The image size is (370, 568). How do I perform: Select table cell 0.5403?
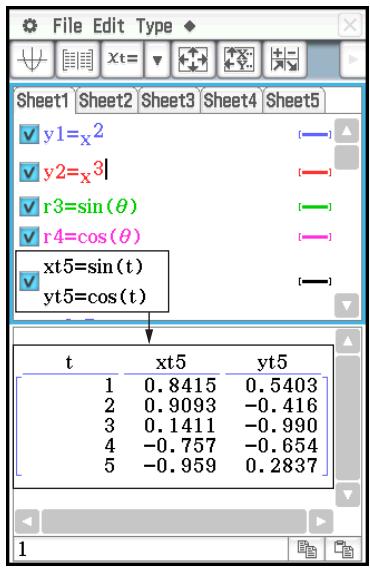coord(282,385)
